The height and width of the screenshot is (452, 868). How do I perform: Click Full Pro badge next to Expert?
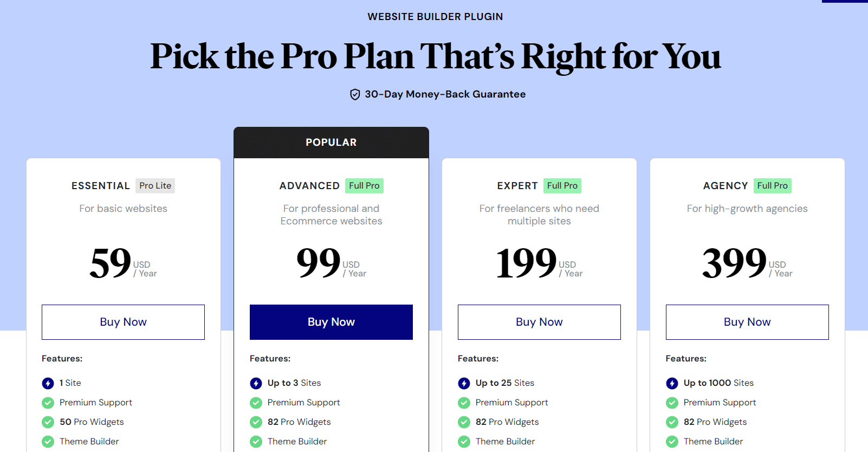562,186
